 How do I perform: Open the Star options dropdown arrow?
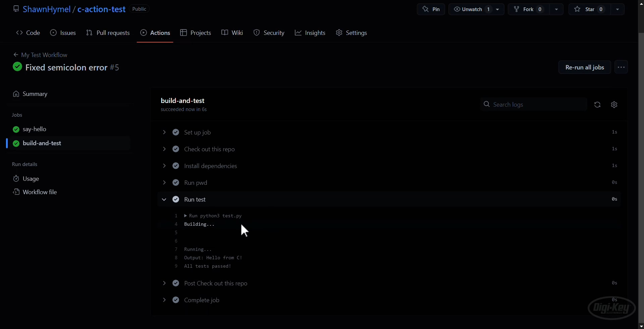(618, 9)
